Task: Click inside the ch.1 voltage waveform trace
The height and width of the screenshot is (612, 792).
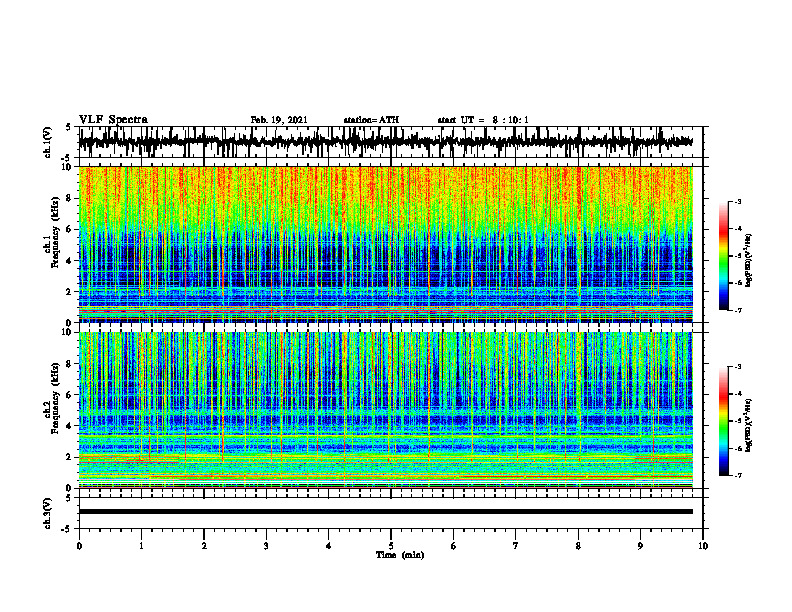Action: pos(385,142)
